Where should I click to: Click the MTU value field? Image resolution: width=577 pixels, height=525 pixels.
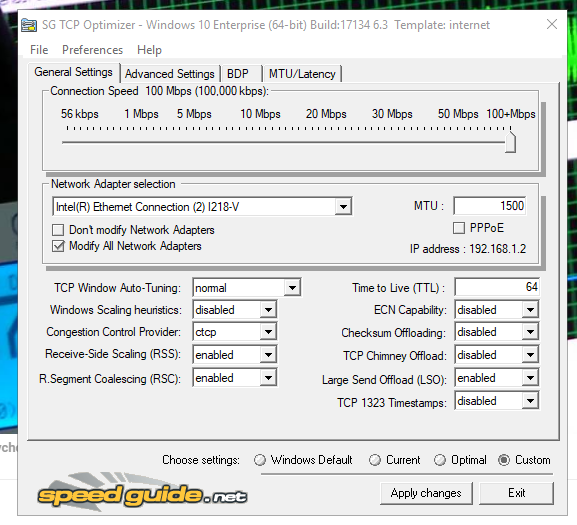[489, 206]
